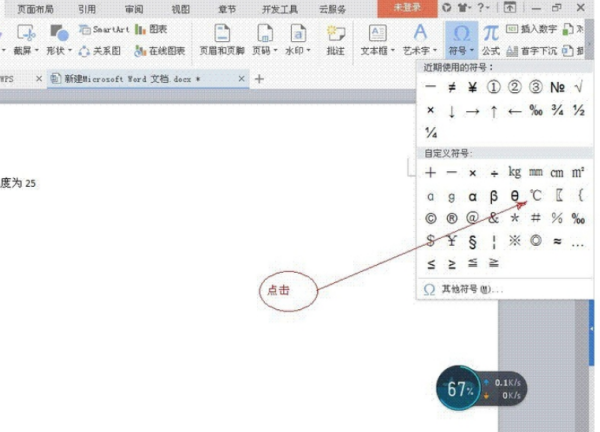Add a new document tab with plus
The image size is (600, 432).
tap(259, 79)
